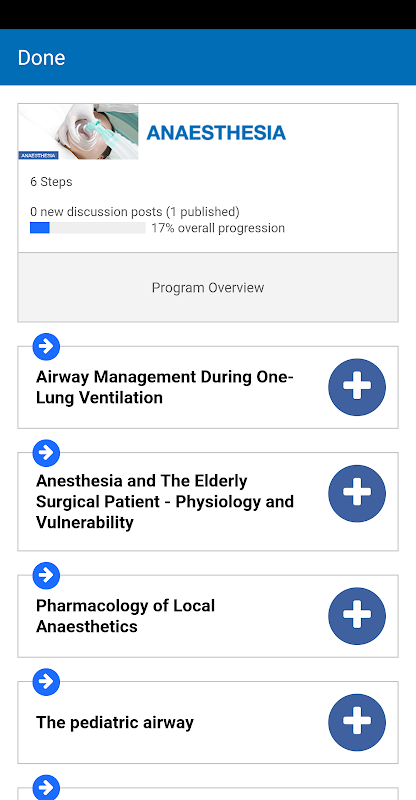Open the Program Overview section
This screenshot has height=800, width=416.
click(x=208, y=287)
